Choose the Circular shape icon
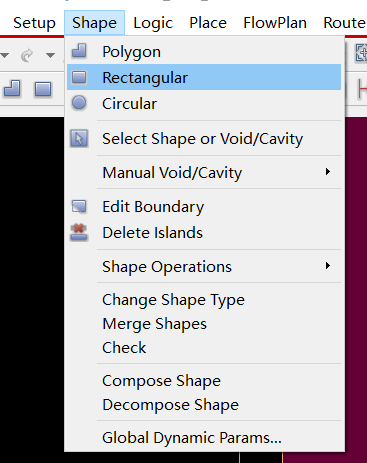Image resolution: width=367 pixels, height=463 pixels. point(79,103)
